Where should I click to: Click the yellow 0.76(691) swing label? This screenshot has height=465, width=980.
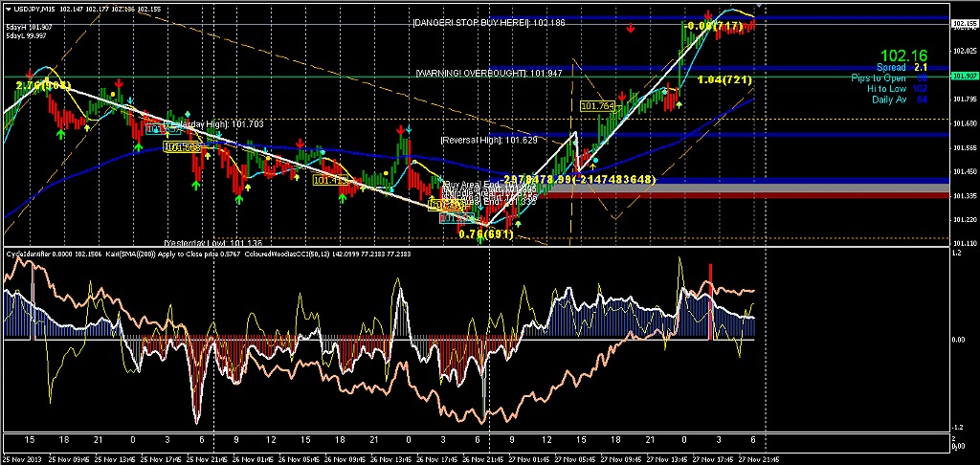(x=486, y=234)
